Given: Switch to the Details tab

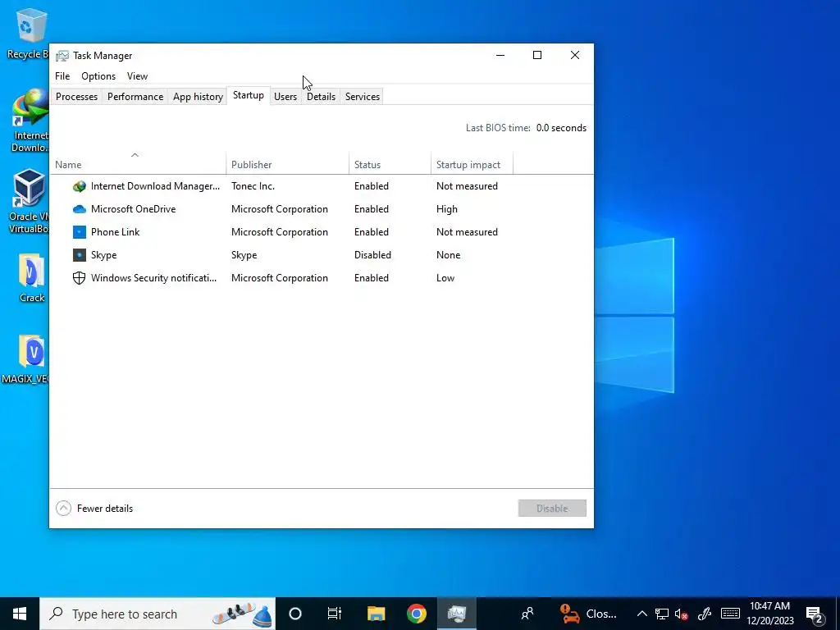Looking at the screenshot, I should pos(321,97).
